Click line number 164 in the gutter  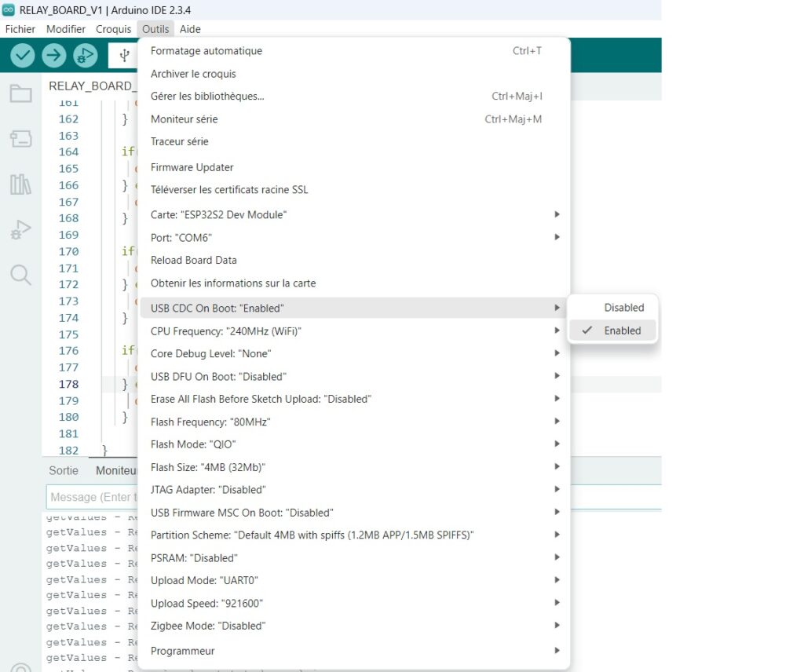click(69, 152)
